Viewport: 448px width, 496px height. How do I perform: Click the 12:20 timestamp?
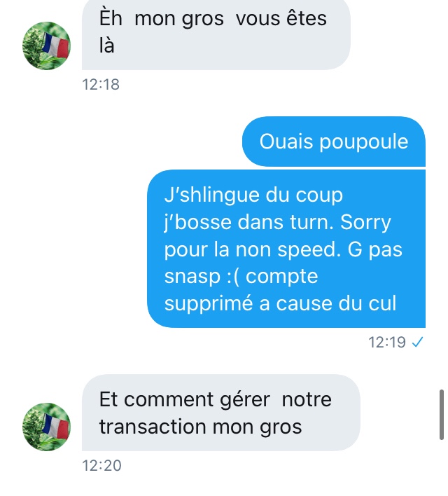coord(101,466)
